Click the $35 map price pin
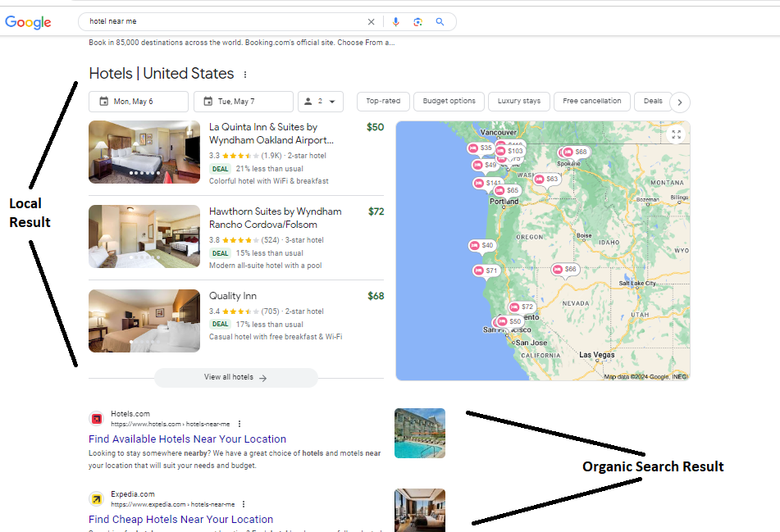Image resolution: width=780 pixels, height=532 pixels. pos(481,148)
